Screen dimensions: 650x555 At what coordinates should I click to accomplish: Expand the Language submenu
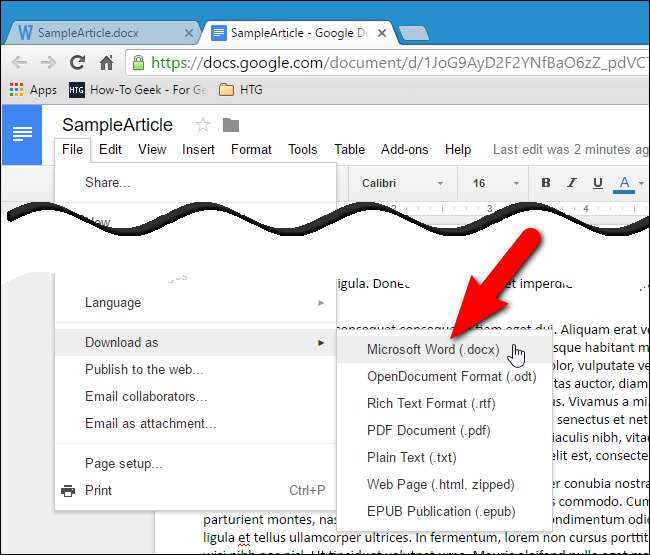coord(195,303)
